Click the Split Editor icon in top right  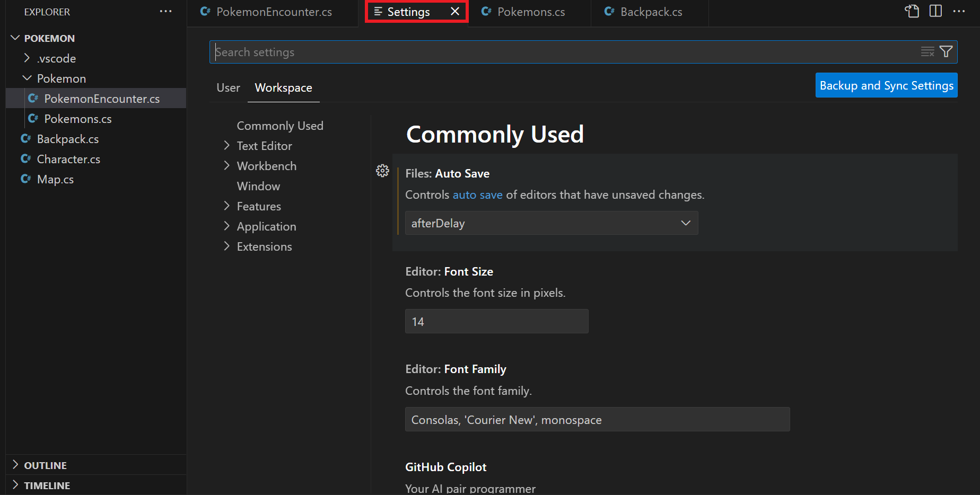pyautogui.click(x=935, y=11)
